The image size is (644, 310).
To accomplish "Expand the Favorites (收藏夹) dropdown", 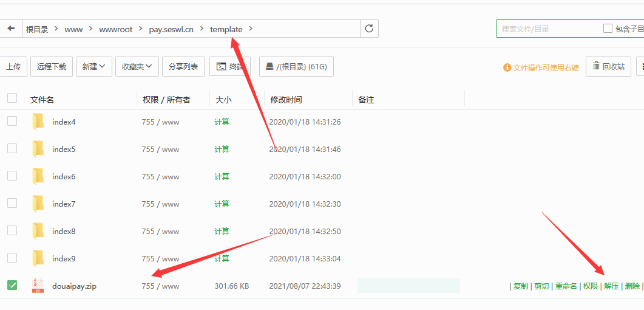I will (x=137, y=67).
